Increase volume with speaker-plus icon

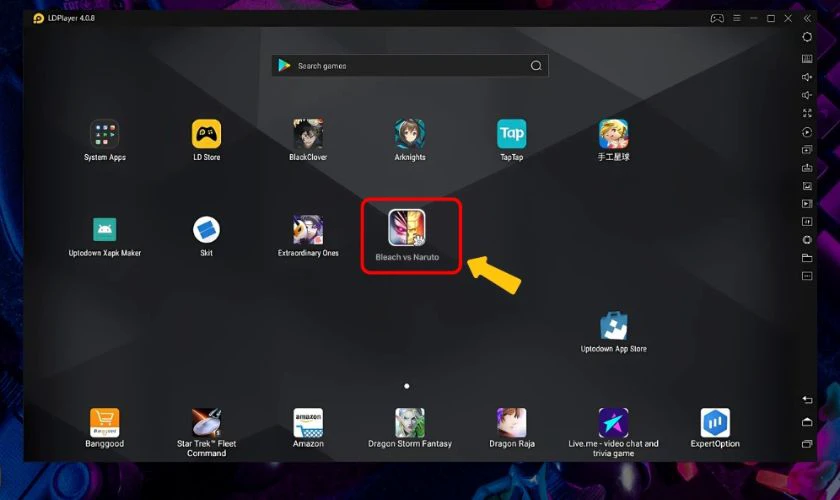[807, 77]
